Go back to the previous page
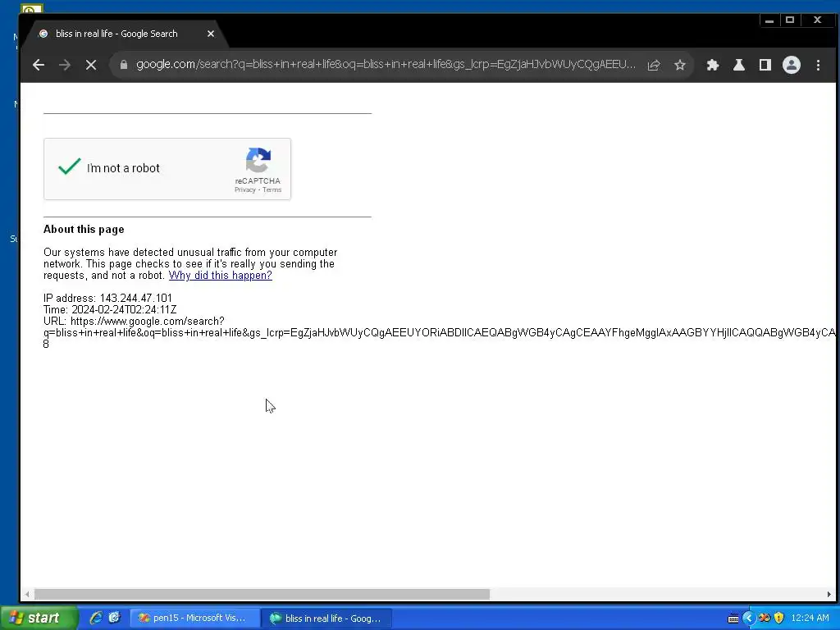The image size is (840, 630). coord(39,66)
